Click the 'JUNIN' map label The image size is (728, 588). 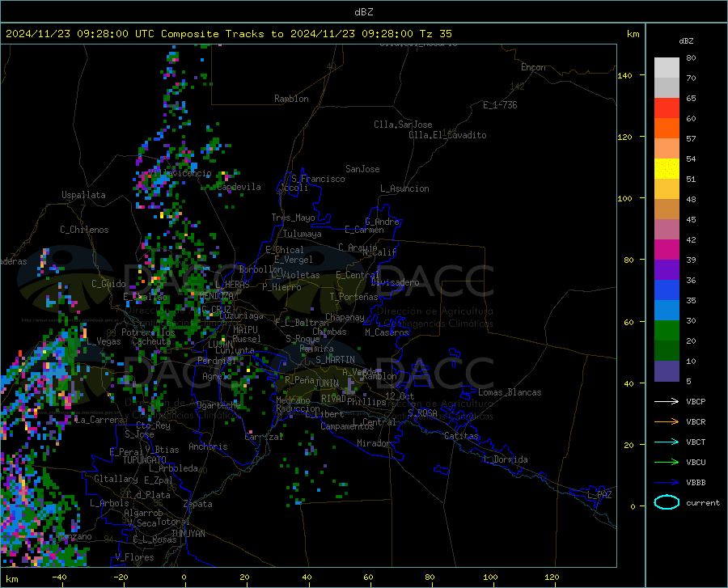tap(327, 383)
